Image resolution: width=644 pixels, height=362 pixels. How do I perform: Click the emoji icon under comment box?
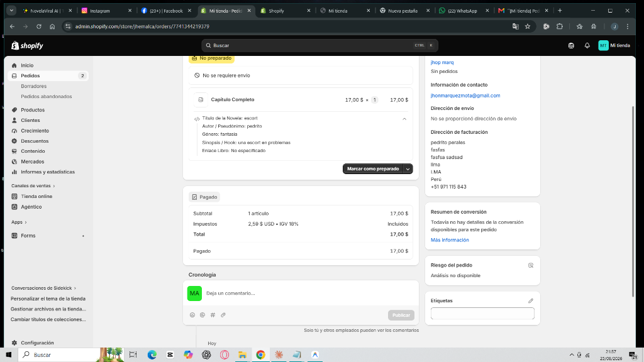coord(192,315)
